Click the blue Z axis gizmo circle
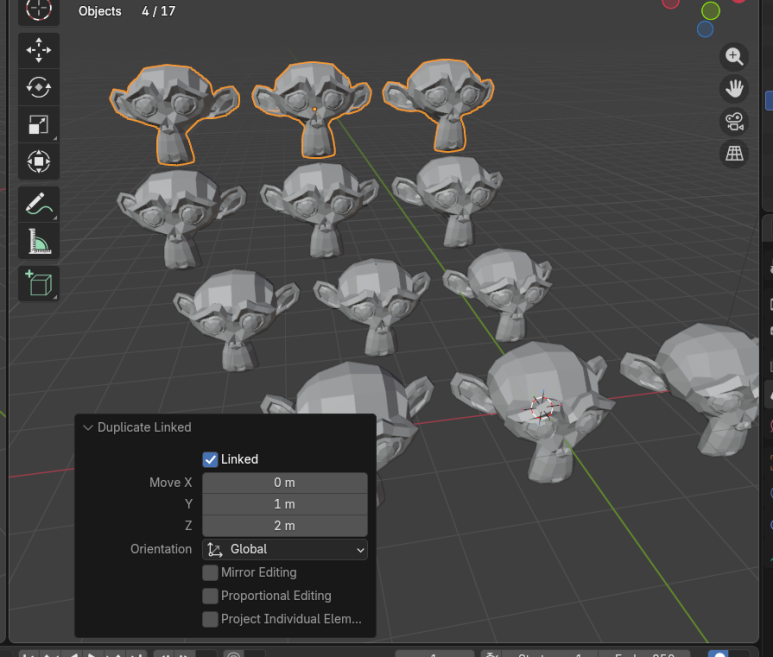 click(705, 29)
